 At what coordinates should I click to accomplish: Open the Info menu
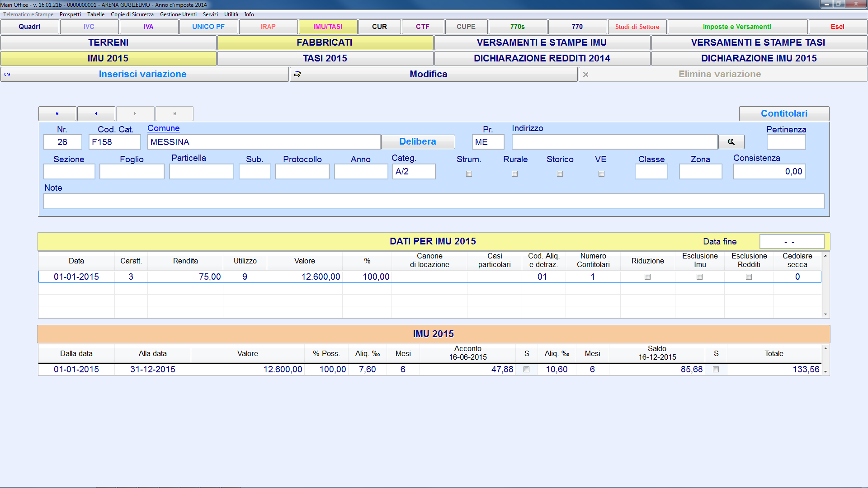pos(249,14)
